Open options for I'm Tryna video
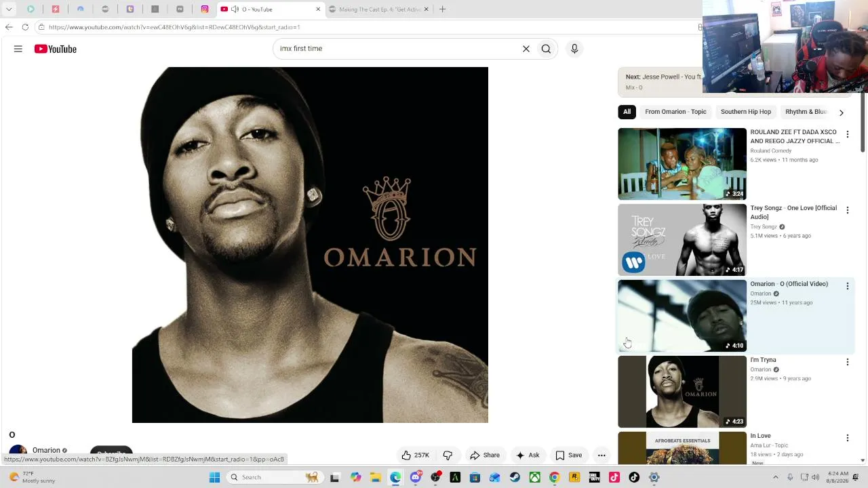Viewport: 868px width, 488px height. 847,363
